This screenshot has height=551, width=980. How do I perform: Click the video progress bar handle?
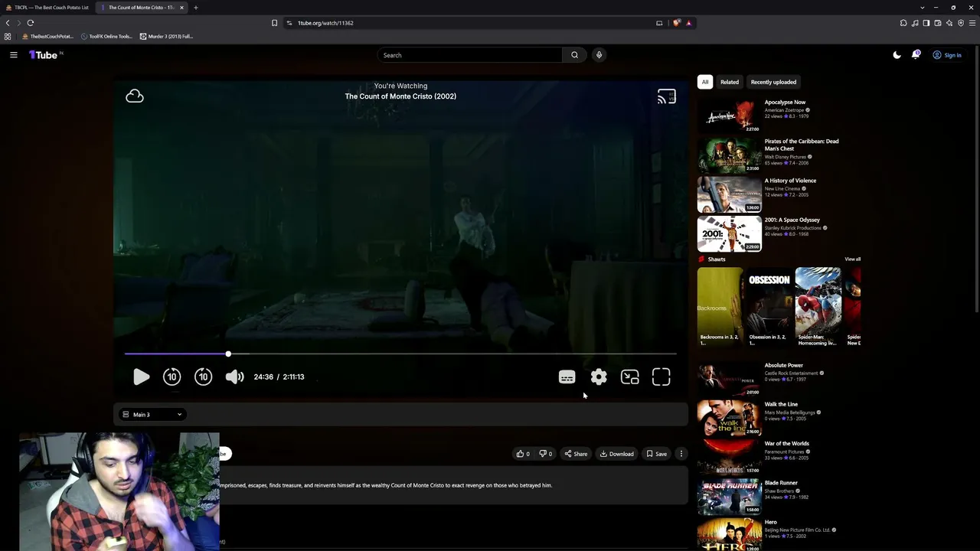228,354
